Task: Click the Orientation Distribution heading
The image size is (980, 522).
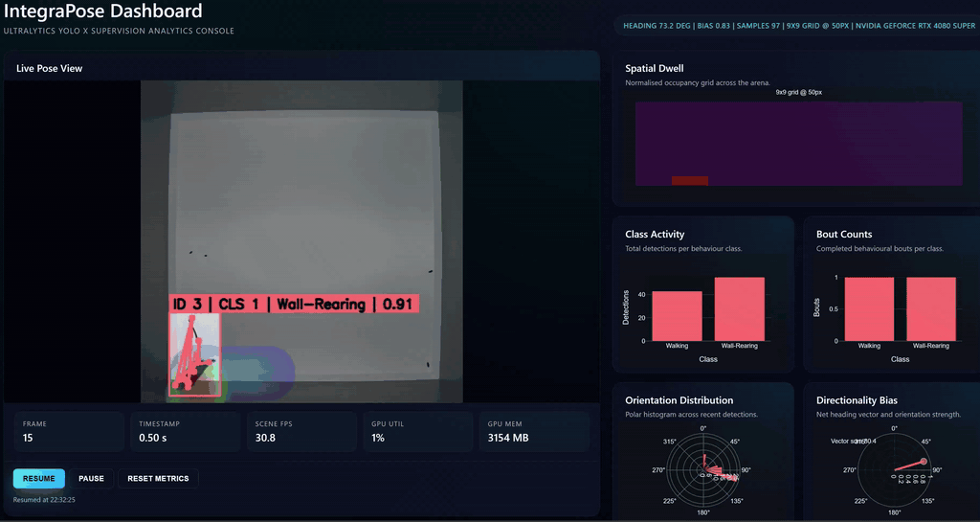Action: coord(679,400)
